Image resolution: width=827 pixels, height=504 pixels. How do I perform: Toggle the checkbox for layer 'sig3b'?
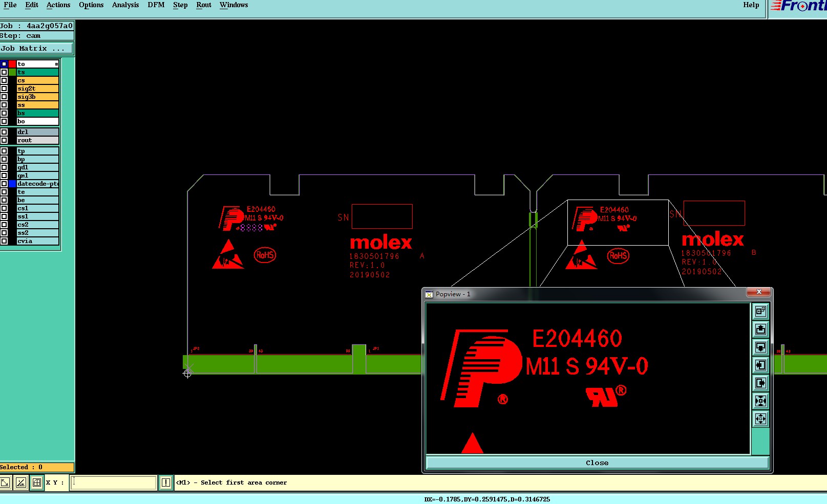coord(4,97)
